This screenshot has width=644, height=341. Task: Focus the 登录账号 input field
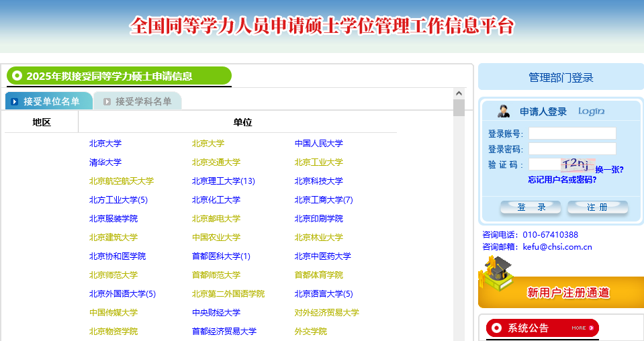coord(572,134)
